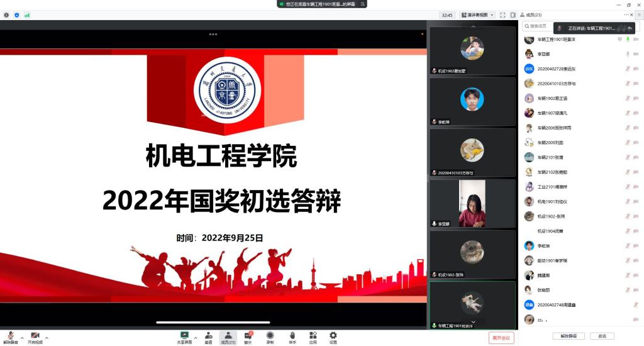
Task: Click the invite icon (邀请)
Action: pyautogui.click(x=208, y=337)
